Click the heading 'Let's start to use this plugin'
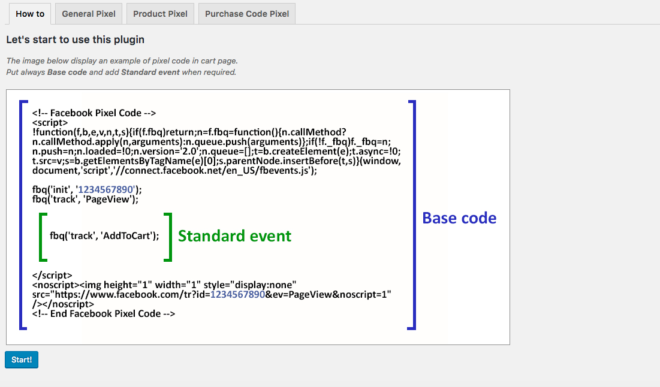The height and width of the screenshot is (387, 660). [75, 40]
